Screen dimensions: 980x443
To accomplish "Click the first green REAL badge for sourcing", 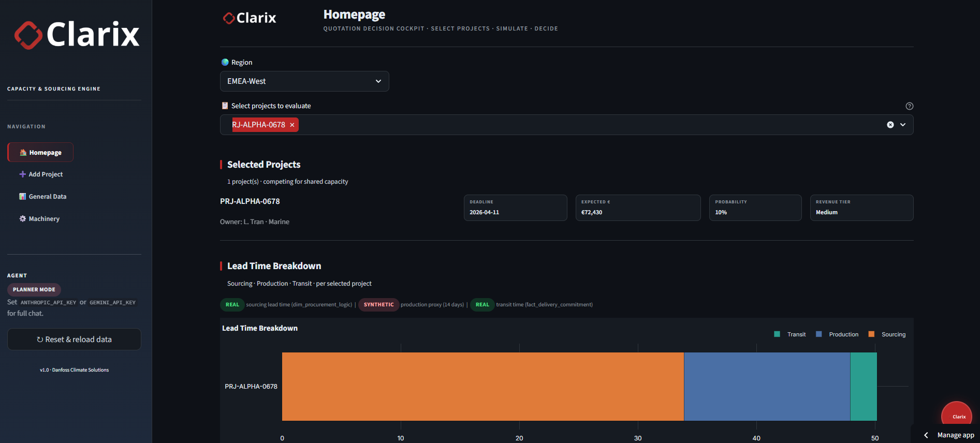I will pyautogui.click(x=232, y=305).
